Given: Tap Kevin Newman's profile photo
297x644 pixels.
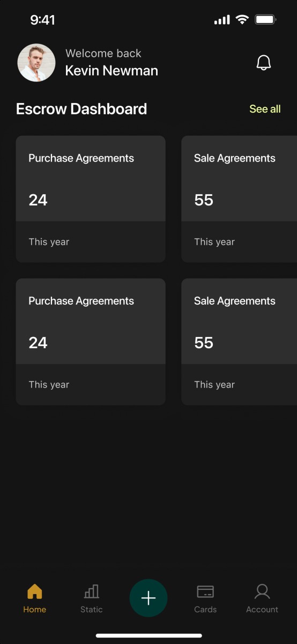Looking at the screenshot, I should pyautogui.click(x=36, y=63).
